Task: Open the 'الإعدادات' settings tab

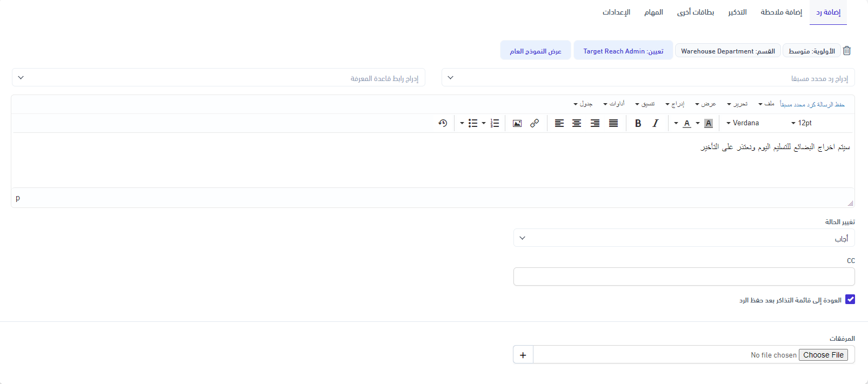Action: (616, 12)
